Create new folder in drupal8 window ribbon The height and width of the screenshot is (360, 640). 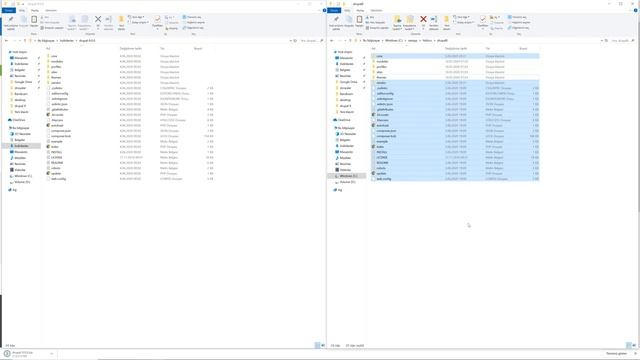[x=447, y=22]
